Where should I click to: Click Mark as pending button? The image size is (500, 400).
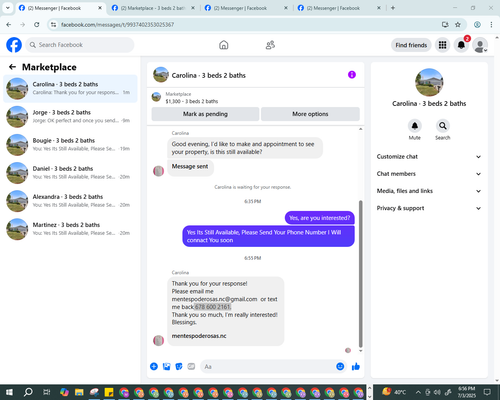205,114
